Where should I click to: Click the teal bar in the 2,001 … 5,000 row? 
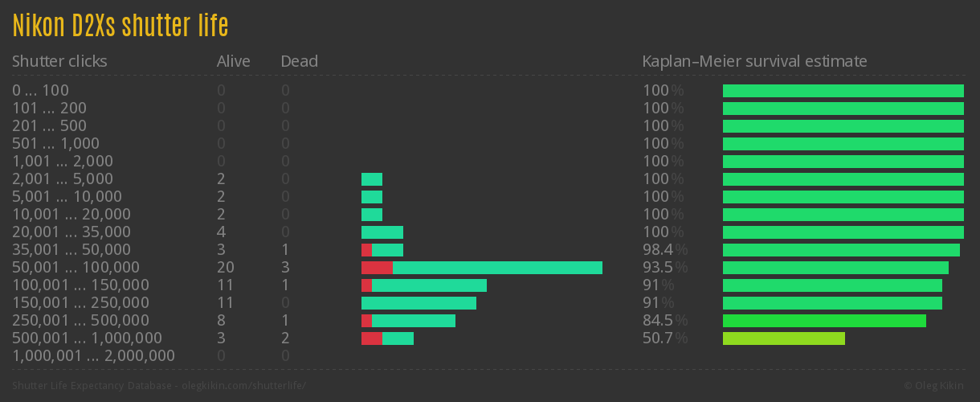[372, 179]
